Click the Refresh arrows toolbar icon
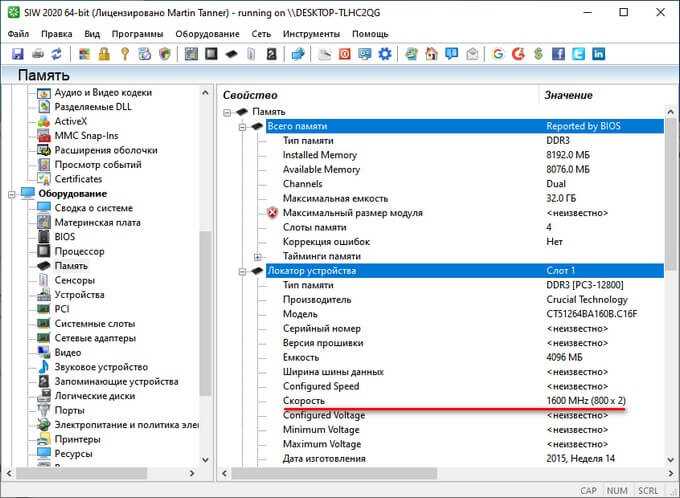The height and width of the screenshot is (498, 680). tap(57, 54)
